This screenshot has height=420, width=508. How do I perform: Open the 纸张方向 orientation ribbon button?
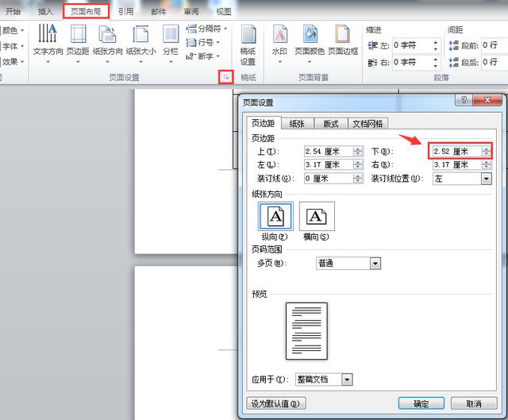[108, 43]
